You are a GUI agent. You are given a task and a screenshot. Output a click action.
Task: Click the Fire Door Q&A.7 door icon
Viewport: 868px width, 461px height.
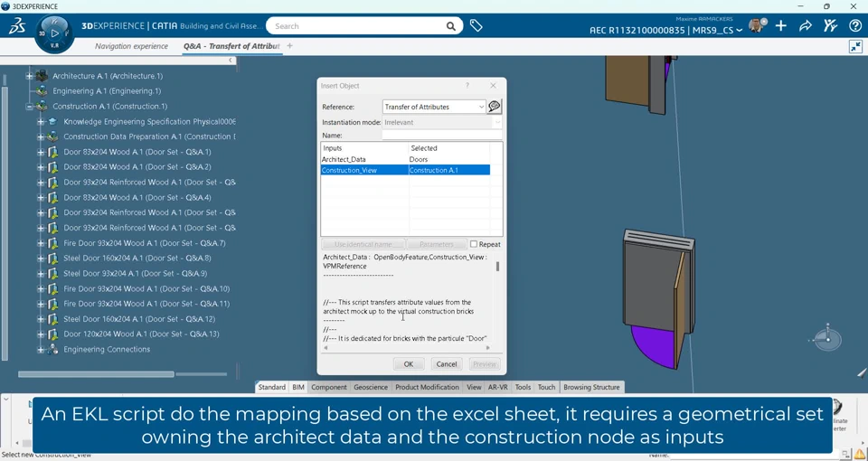coord(52,243)
